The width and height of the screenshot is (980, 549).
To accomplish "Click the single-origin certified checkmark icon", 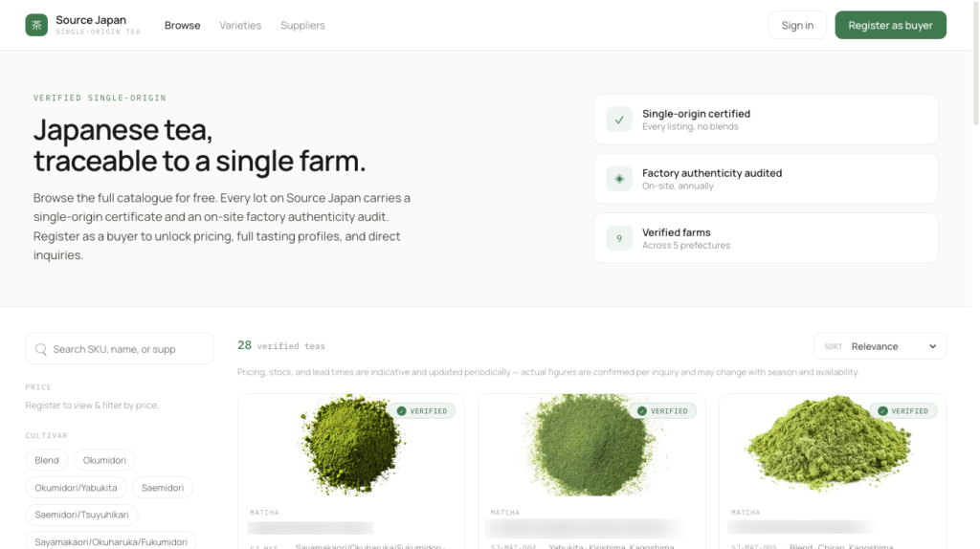I will (619, 120).
